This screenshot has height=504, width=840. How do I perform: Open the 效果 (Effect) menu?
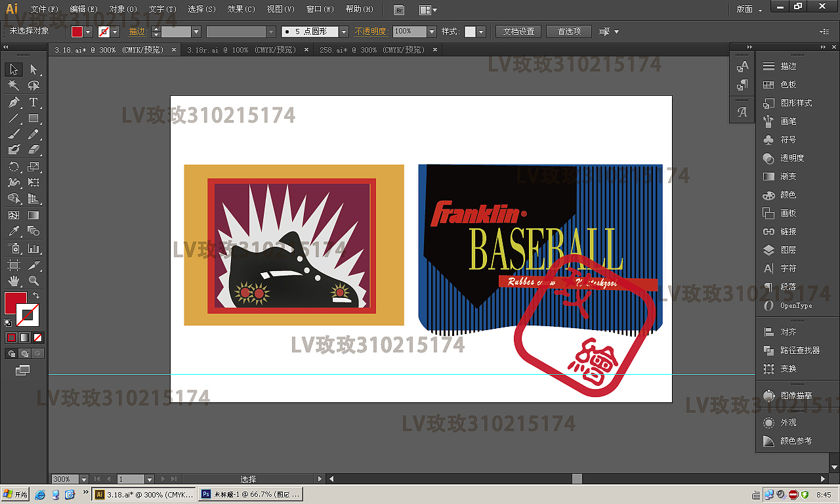coord(241,9)
